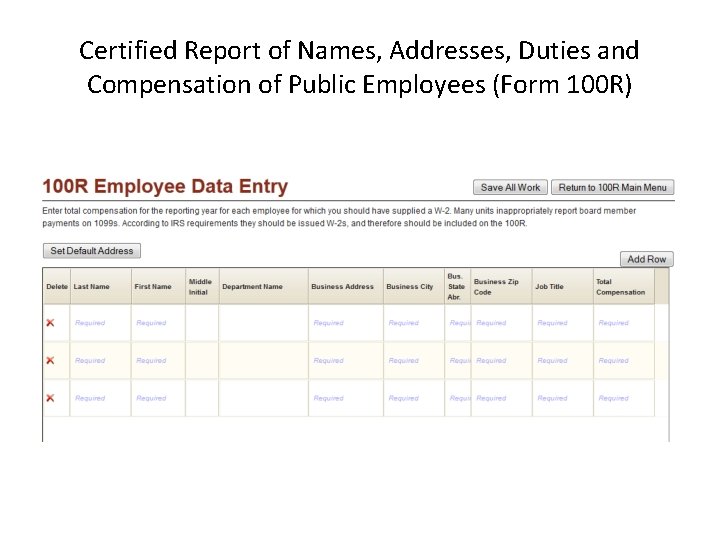Image resolution: width=720 pixels, height=540 pixels.
Task: Select Bus. State Abr. field in second row
Action: click(x=458, y=360)
